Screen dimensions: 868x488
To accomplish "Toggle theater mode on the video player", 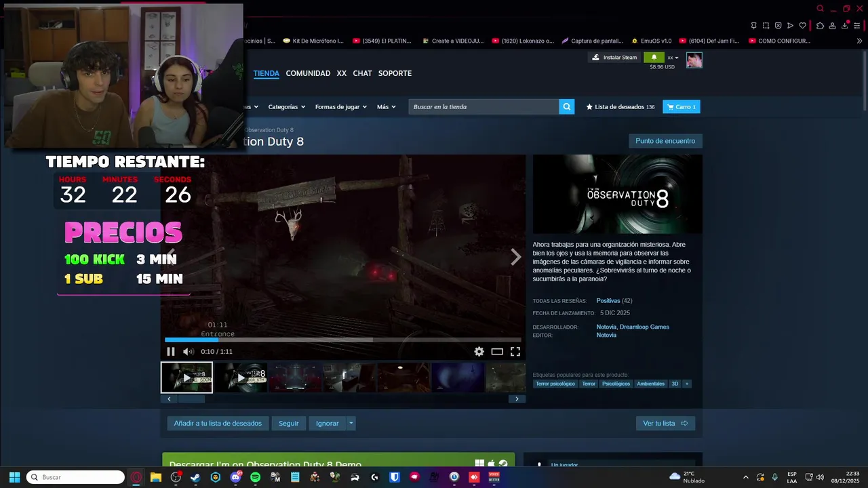I will click(x=497, y=351).
